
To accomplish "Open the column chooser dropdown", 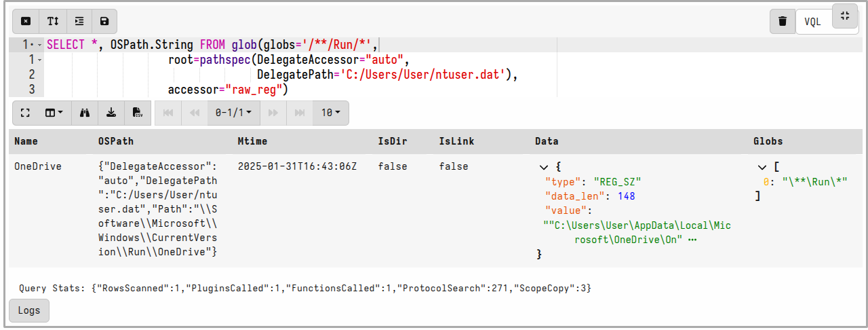I will point(54,113).
